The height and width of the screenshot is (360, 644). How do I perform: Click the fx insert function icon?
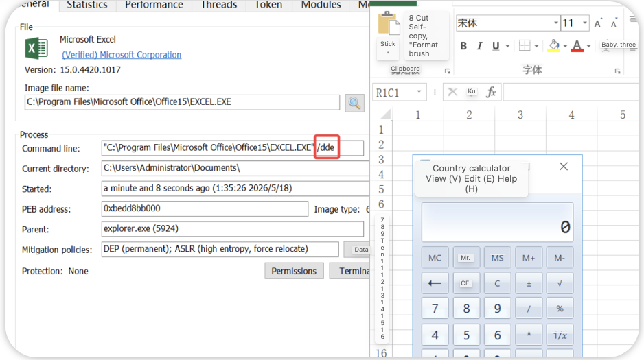491,93
